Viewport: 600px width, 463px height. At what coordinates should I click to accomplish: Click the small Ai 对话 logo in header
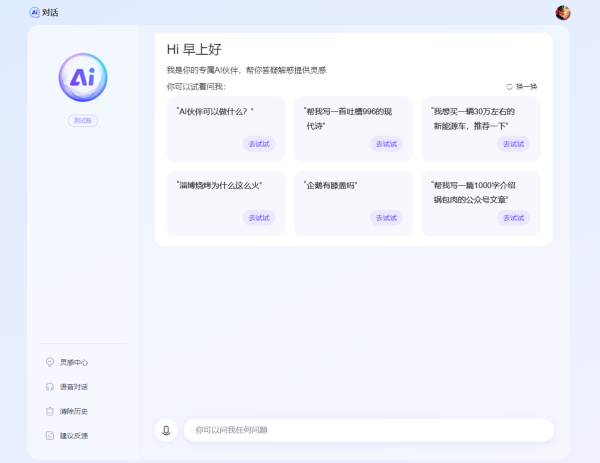[35, 12]
